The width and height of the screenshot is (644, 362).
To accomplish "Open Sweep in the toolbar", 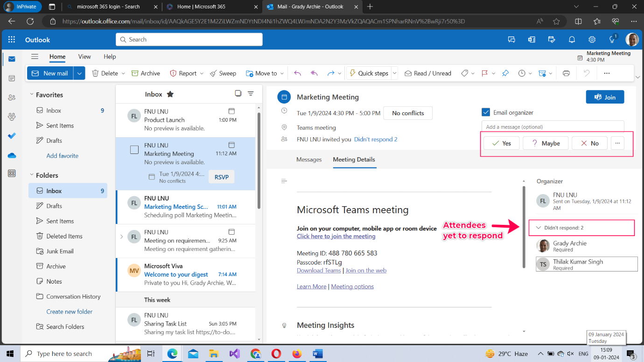I will pos(223,73).
